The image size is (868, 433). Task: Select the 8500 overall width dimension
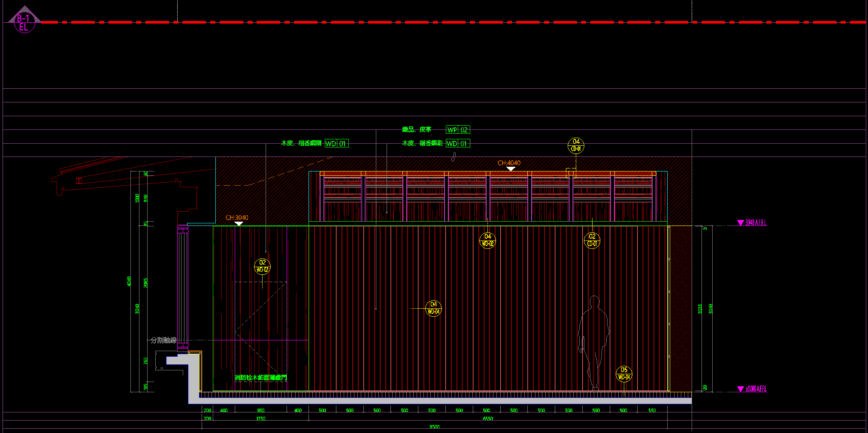[434, 427]
